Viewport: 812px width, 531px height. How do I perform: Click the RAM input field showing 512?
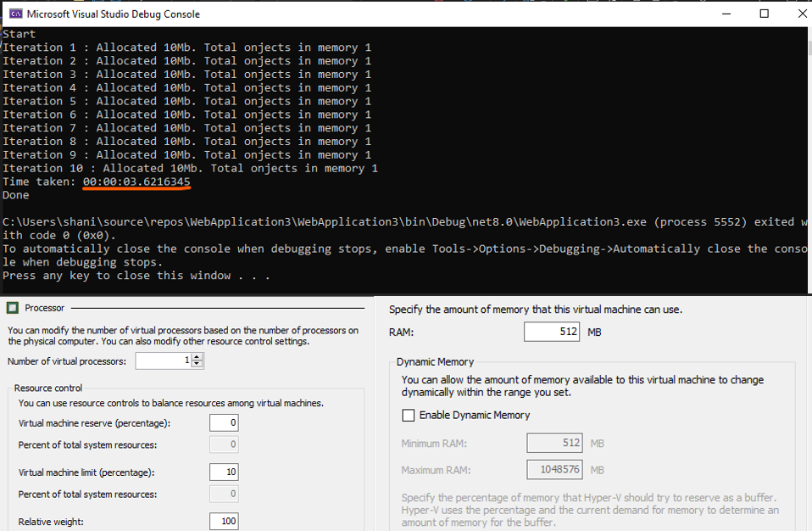click(x=552, y=332)
